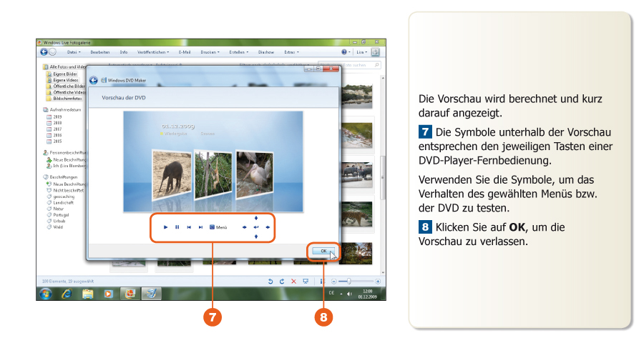The height and width of the screenshot is (343, 644).
Task: Pause the DVD preview playback
Action: (x=177, y=227)
